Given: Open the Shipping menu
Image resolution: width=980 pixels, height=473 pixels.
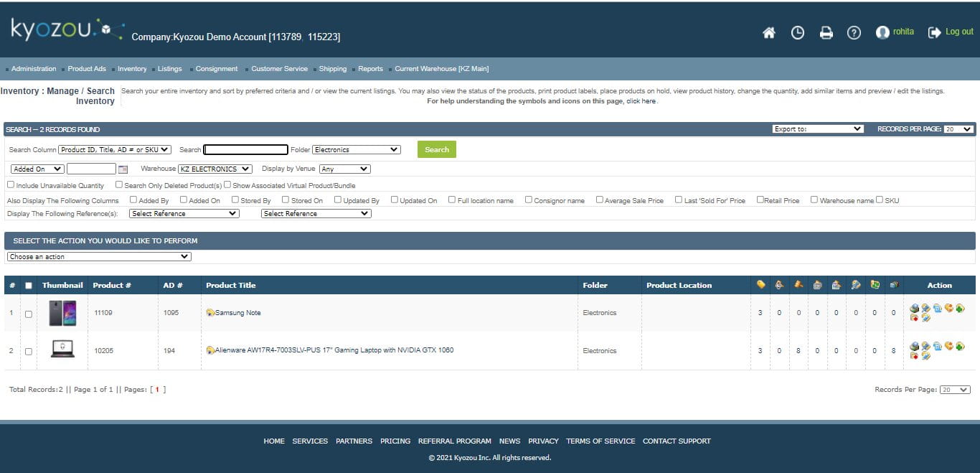Looking at the screenshot, I should pyautogui.click(x=333, y=69).
